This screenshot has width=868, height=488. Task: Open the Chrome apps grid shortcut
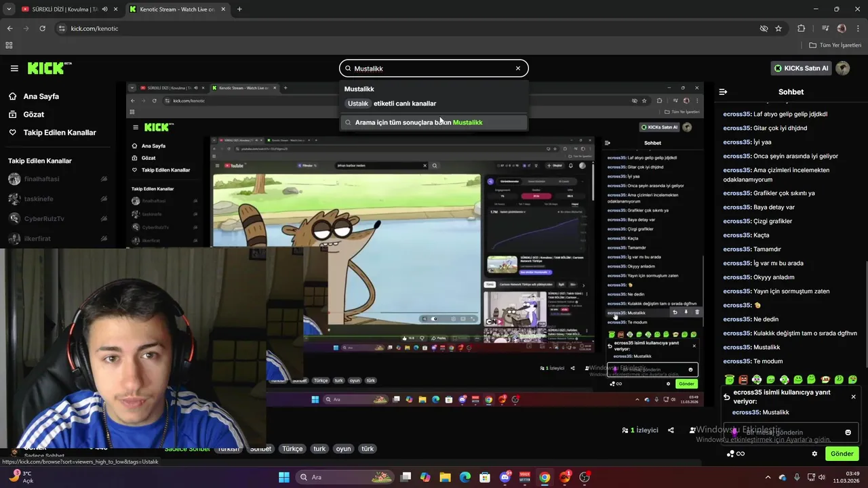coord(9,45)
